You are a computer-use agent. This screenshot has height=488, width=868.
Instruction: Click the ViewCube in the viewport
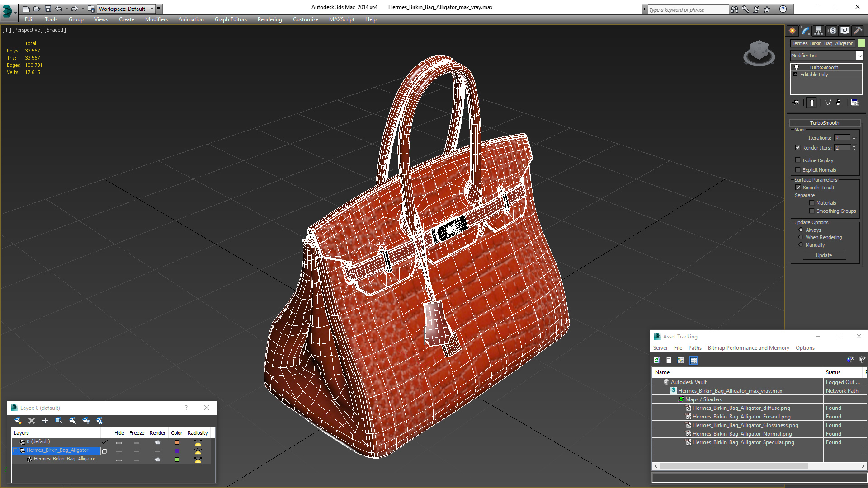(759, 52)
